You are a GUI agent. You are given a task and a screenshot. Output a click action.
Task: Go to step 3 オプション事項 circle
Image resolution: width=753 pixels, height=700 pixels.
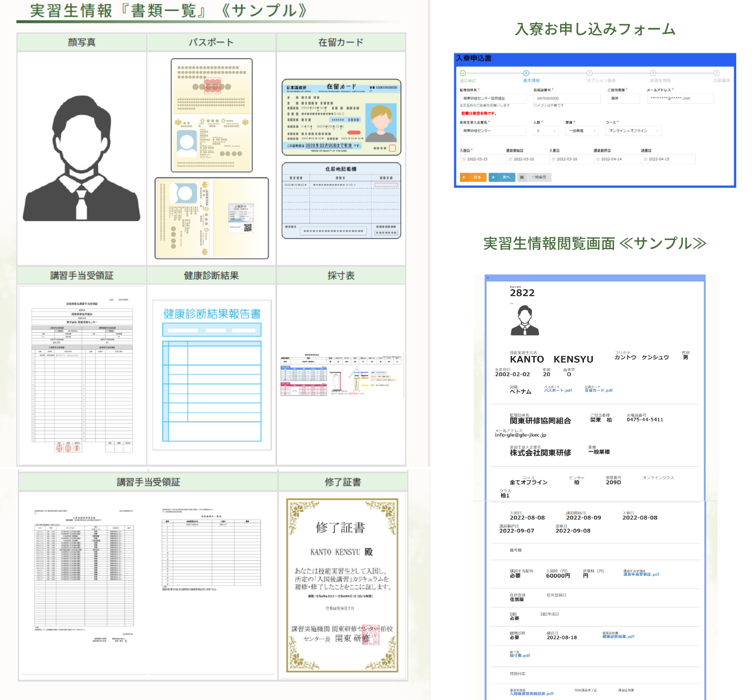tap(589, 73)
